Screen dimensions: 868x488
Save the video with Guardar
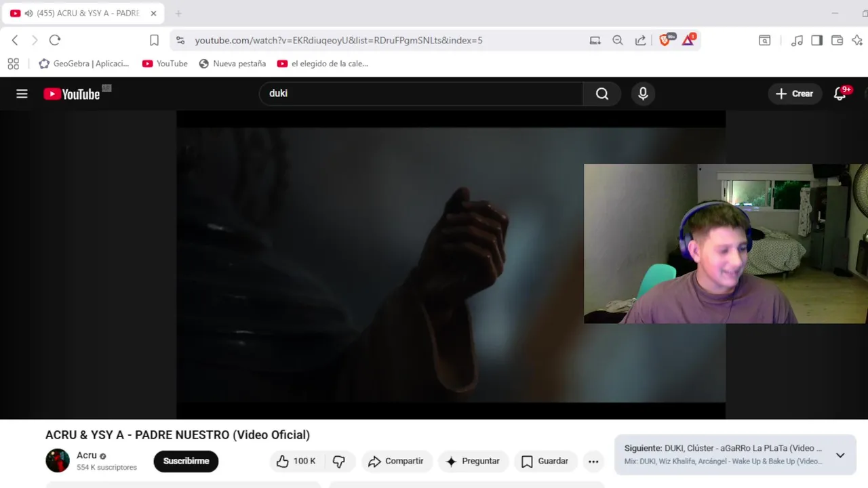tap(545, 461)
